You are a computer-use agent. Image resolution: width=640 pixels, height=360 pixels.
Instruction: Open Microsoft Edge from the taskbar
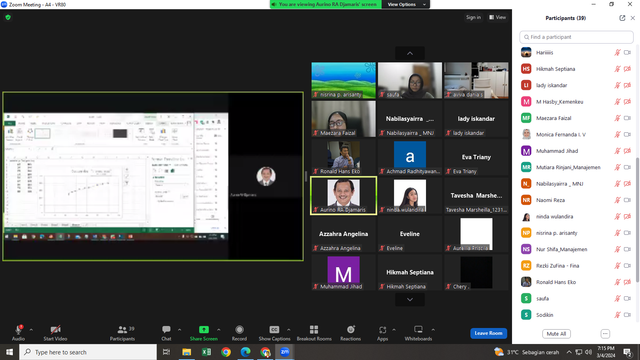245,352
